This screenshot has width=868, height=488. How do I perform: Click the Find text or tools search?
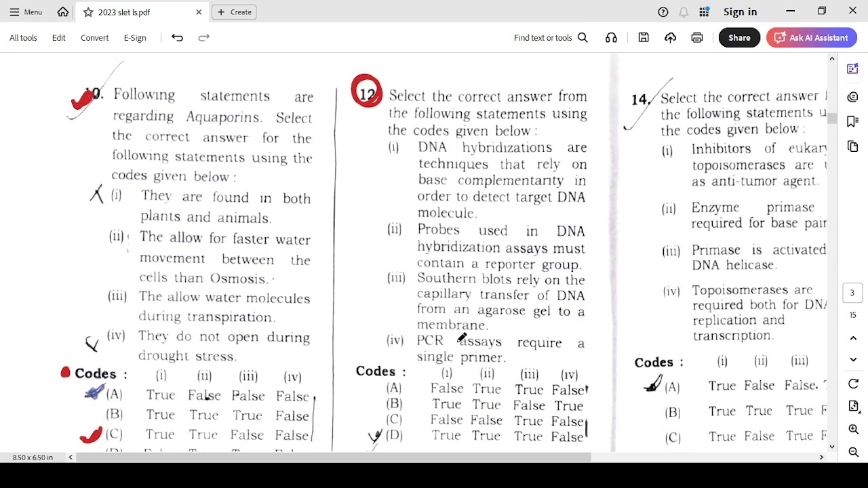[x=551, y=38]
